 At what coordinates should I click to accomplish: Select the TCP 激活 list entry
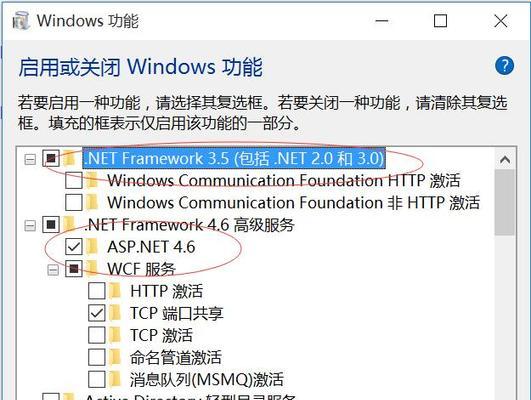click(x=161, y=335)
